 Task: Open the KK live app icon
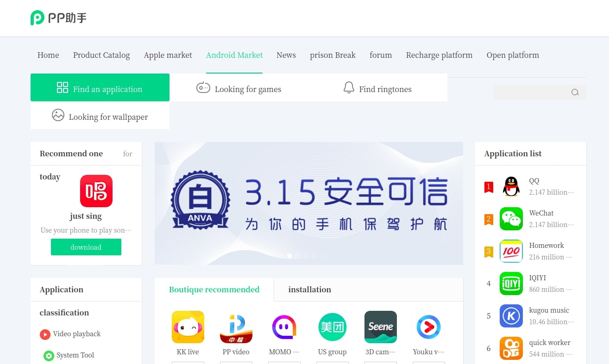pos(188,327)
